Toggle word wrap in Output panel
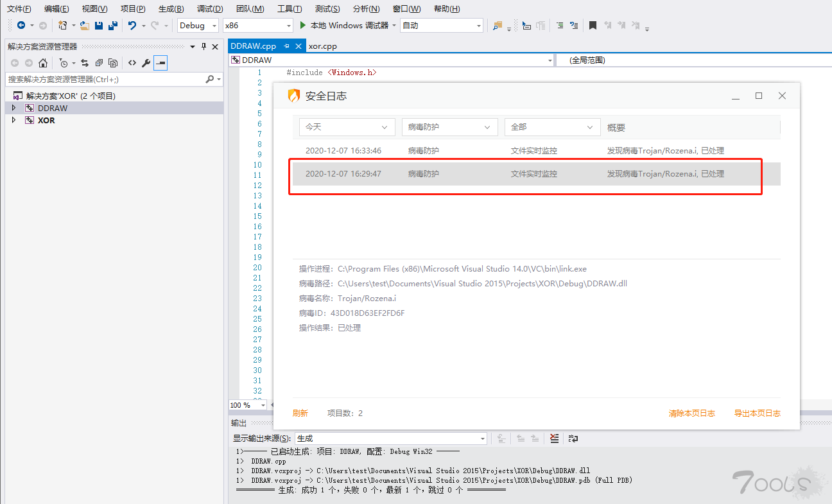Viewport: 832px width, 504px height. tap(573, 439)
